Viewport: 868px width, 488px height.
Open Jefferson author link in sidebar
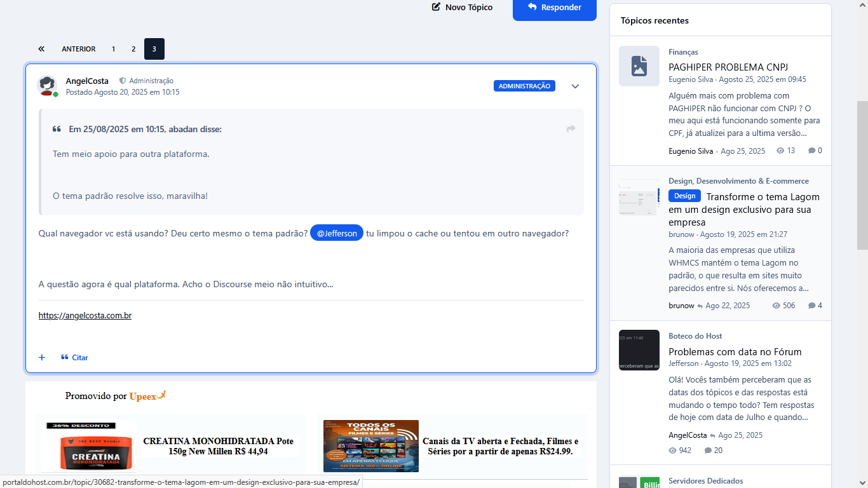coord(684,363)
